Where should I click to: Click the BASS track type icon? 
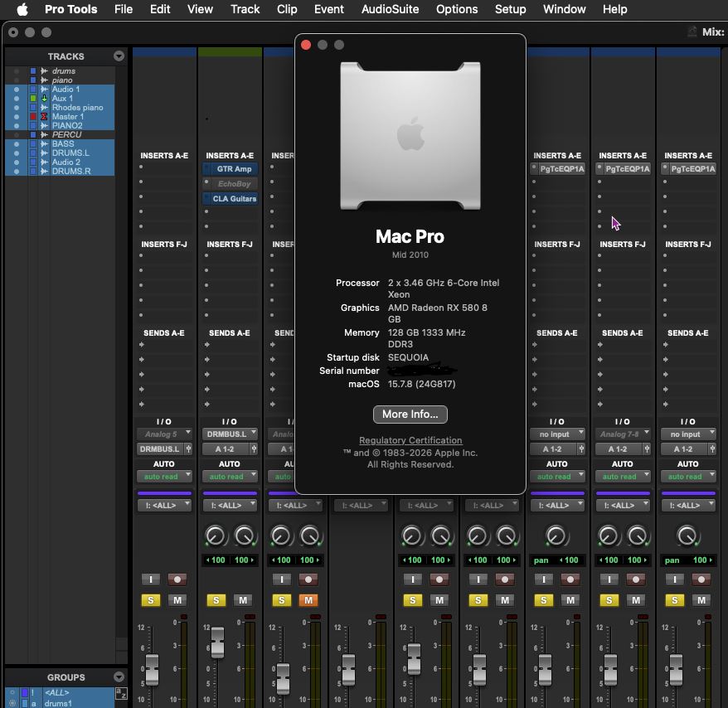[44, 144]
